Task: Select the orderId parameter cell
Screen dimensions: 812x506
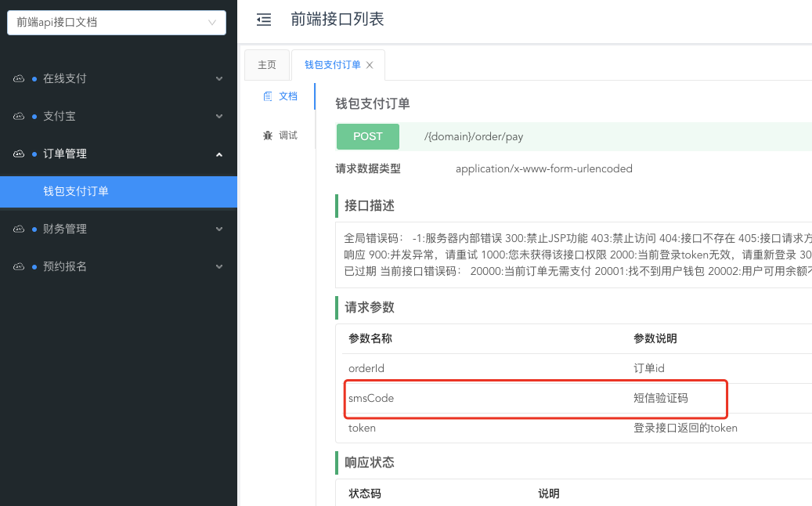Action: 366,369
